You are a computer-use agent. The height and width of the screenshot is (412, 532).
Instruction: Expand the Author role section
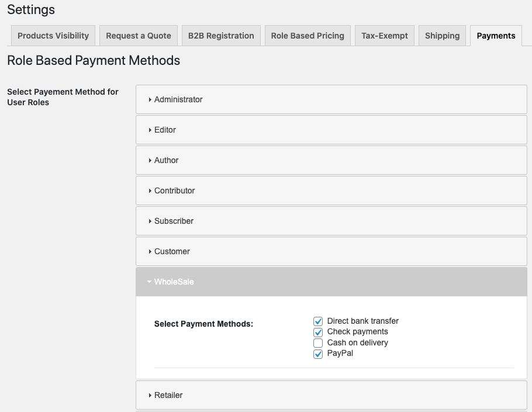[x=168, y=160]
